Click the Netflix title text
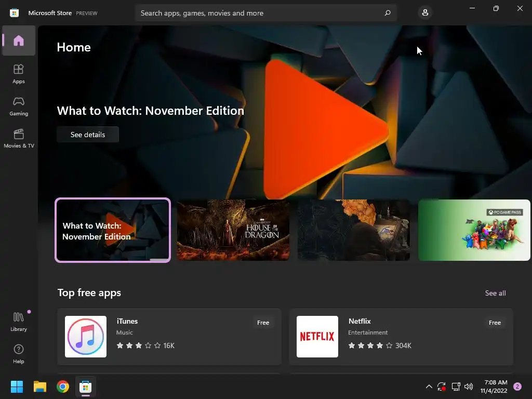532x399 pixels. [360, 321]
